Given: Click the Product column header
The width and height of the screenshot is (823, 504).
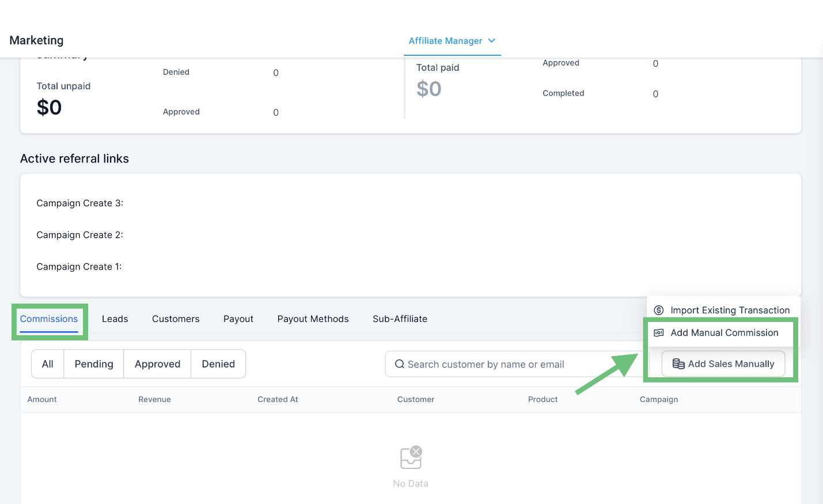Looking at the screenshot, I should click(x=543, y=400).
